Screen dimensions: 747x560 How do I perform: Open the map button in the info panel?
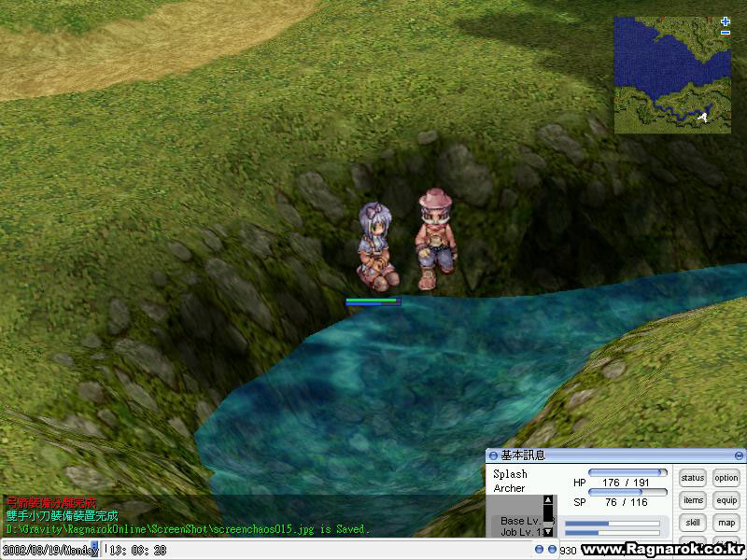click(726, 523)
